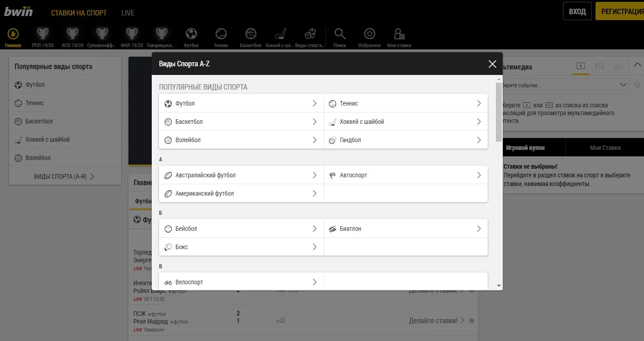Open the Мои ставки icon in the top navigation bar
The width and height of the screenshot is (644, 341).
coord(399,34)
